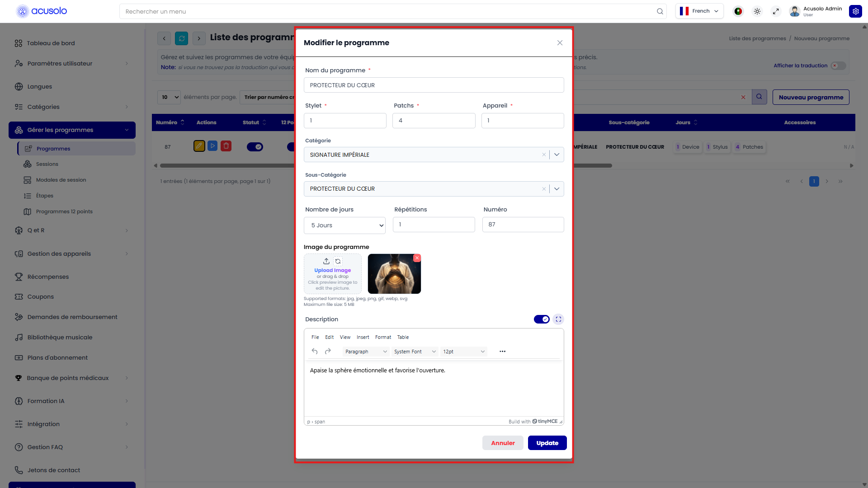Remove the uploaded program image via red X
The image size is (868, 488).
417,258
